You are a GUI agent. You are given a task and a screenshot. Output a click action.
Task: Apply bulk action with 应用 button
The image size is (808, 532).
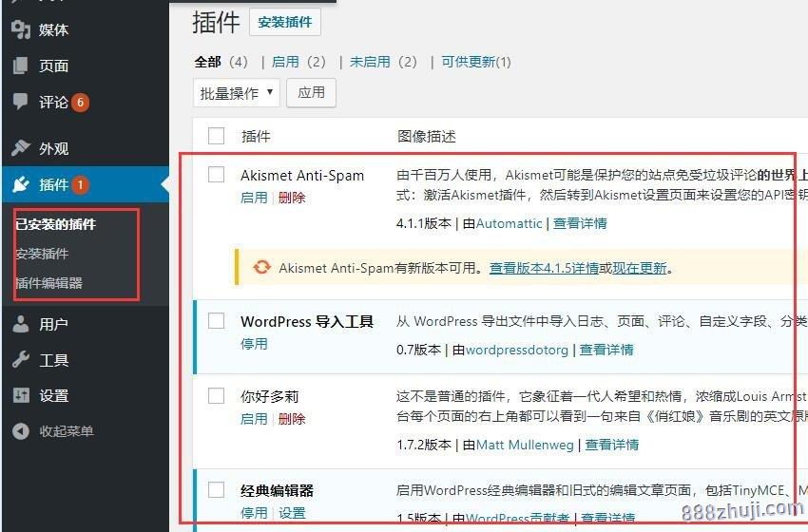(311, 93)
